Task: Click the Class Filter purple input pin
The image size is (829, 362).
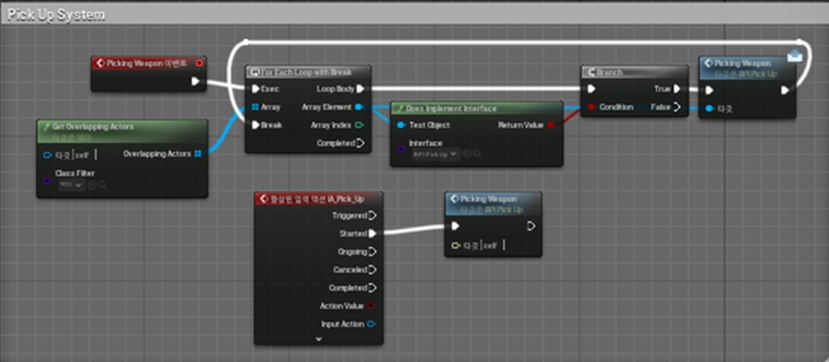Action: 47,182
